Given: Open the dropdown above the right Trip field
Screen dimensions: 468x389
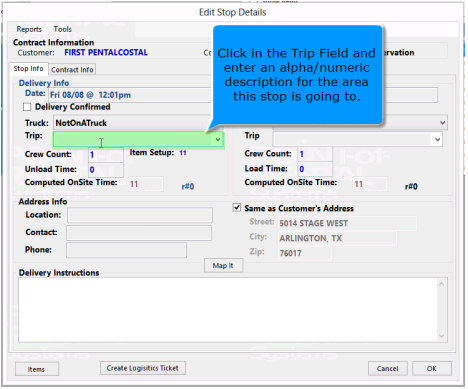Looking at the screenshot, I should (x=442, y=123).
